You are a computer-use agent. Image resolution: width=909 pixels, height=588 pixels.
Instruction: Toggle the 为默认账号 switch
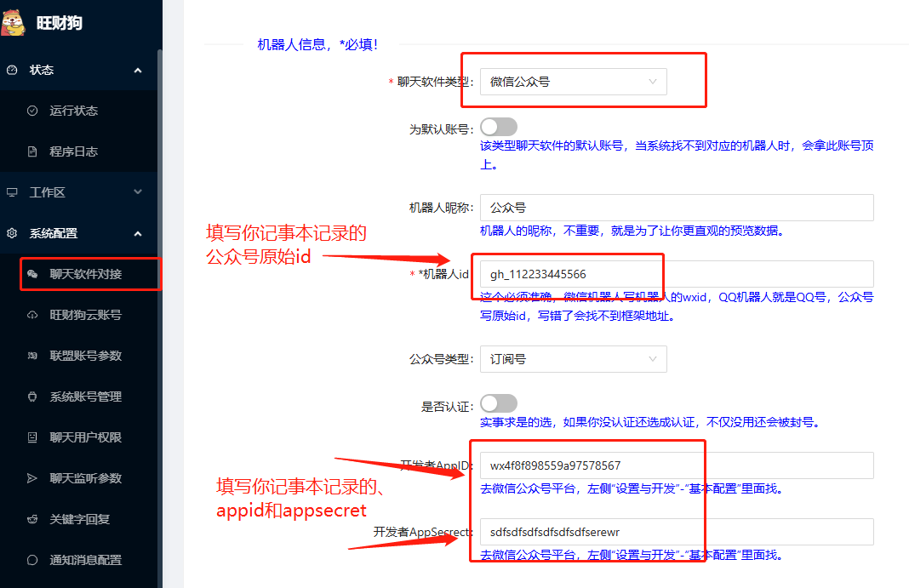tap(498, 127)
